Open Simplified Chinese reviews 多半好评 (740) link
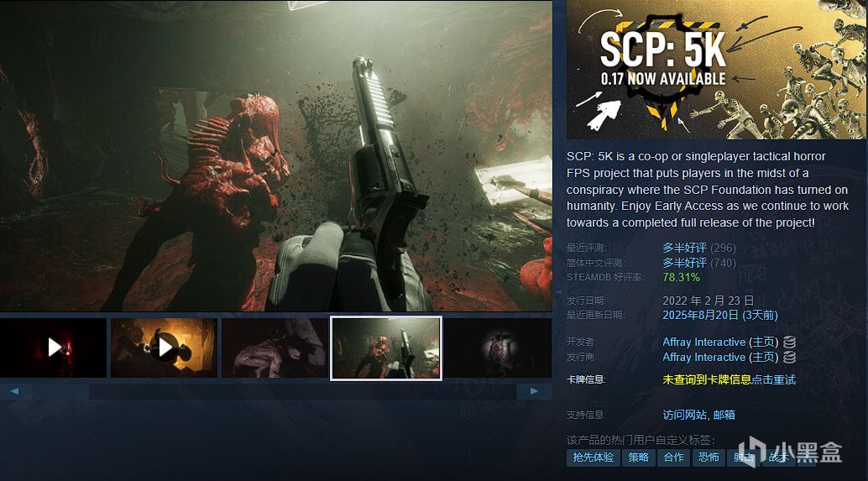Screen dimensions: 868x481 coord(699,263)
